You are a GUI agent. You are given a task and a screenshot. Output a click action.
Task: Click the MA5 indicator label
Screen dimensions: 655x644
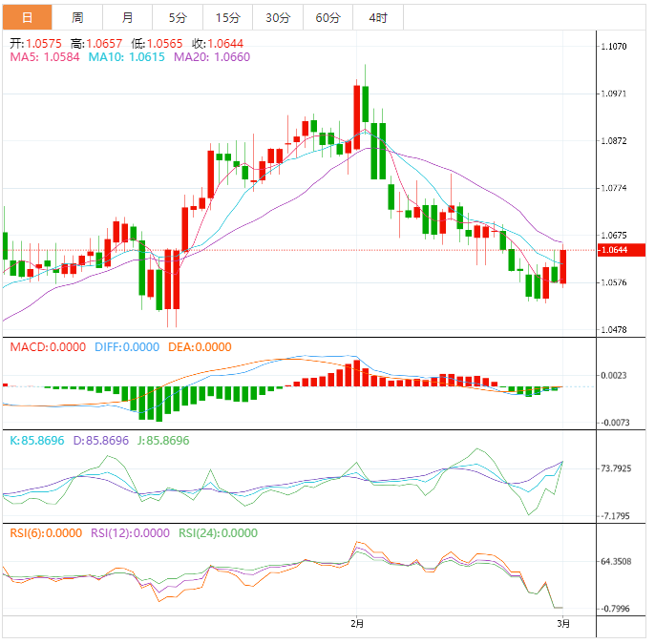[45, 57]
